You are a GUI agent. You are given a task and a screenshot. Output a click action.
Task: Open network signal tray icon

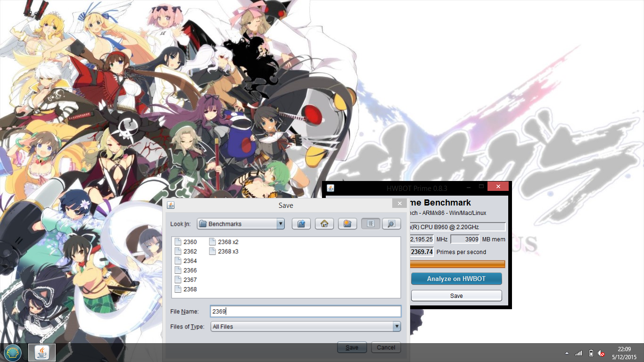[x=578, y=353]
